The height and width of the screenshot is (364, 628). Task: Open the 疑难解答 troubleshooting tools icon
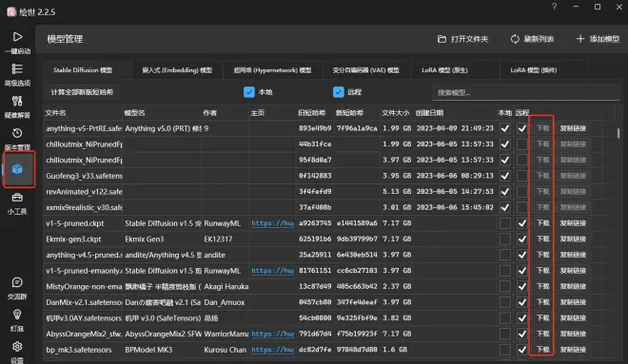[x=17, y=101]
